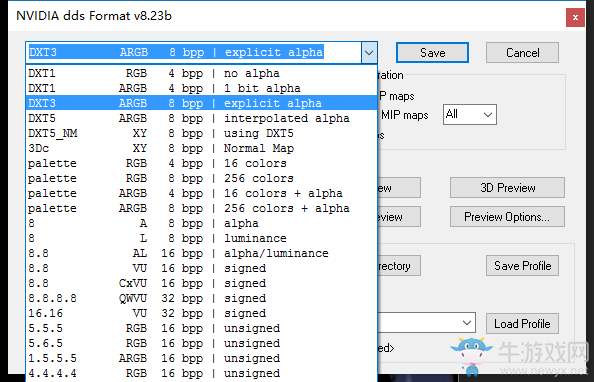
Task: Select 3Dc XY Normal Map format
Action: [x=201, y=148]
